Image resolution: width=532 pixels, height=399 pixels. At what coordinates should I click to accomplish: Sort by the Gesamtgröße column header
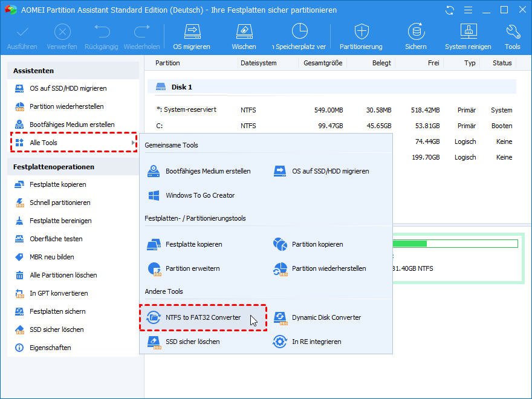point(323,63)
